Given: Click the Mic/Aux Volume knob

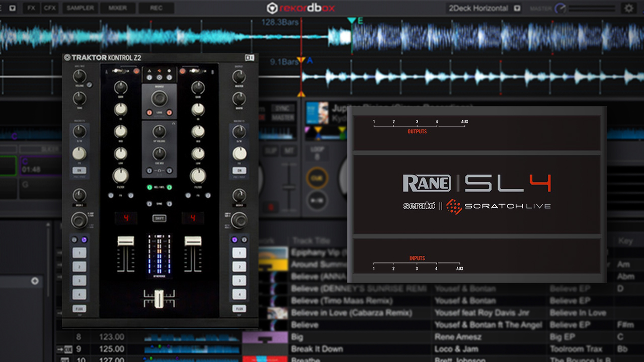Looking at the screenshot, I should 79,77.
